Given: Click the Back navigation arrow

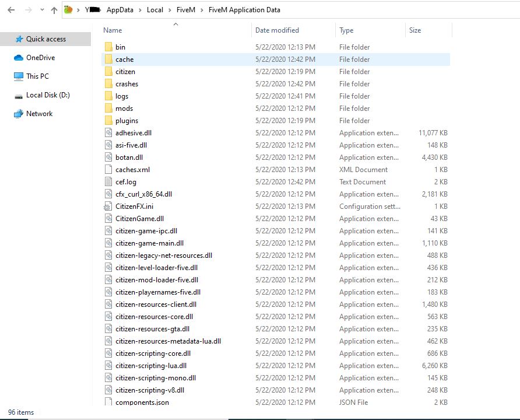Looking at the screenshot, I should click(11, 10).
